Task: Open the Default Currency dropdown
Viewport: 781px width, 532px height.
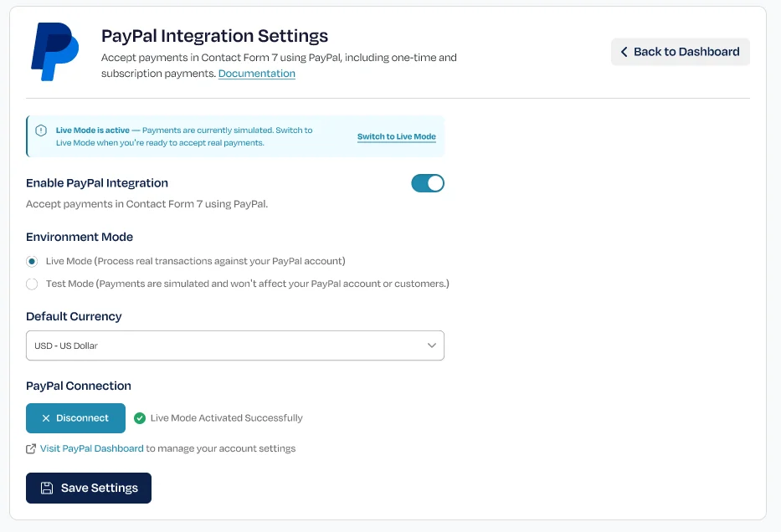Action: 235,345
